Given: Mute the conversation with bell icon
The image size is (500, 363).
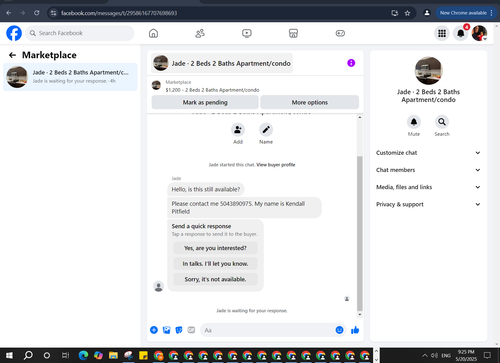Looking at the screenshot, I should click(414, 122).
